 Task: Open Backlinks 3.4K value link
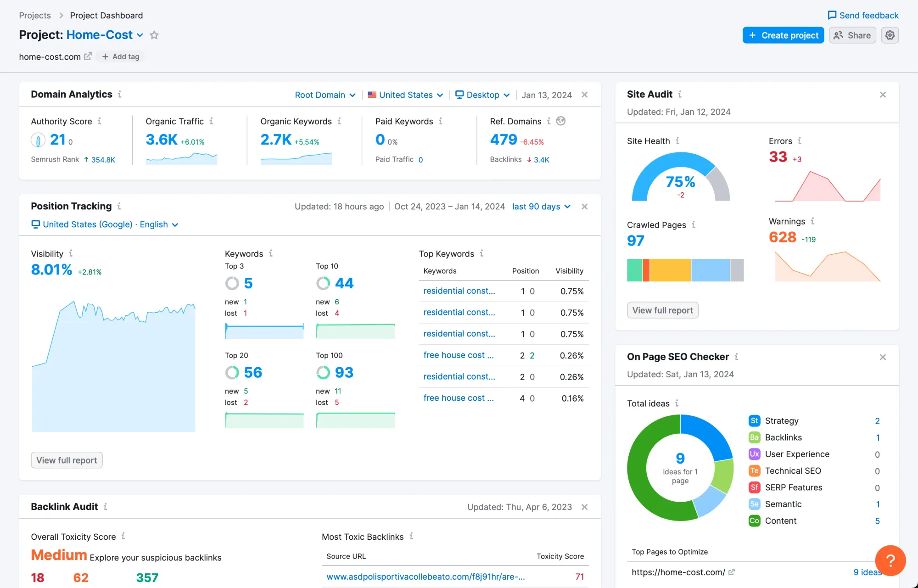click(x=541, y=160)
